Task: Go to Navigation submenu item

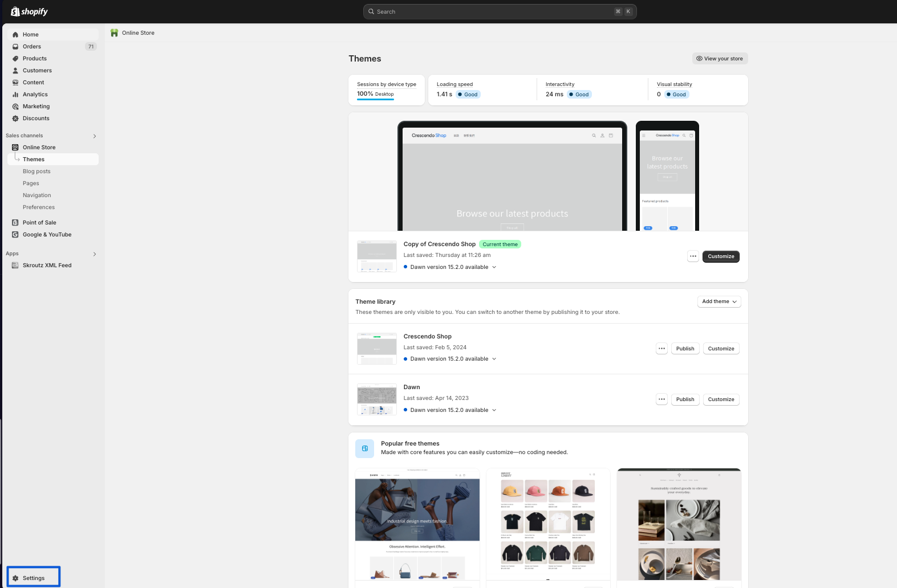Action: [x=37, y=195]
